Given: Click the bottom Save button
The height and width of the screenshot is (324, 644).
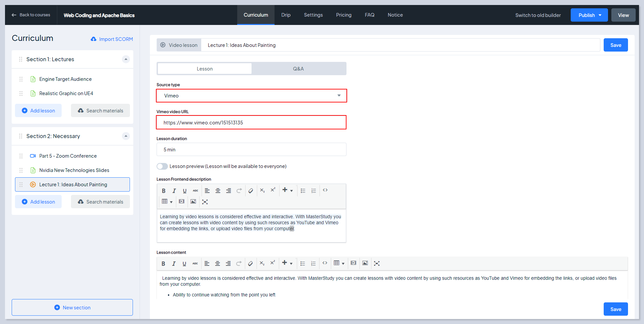Looking at the screenshot, I should 616,309.
